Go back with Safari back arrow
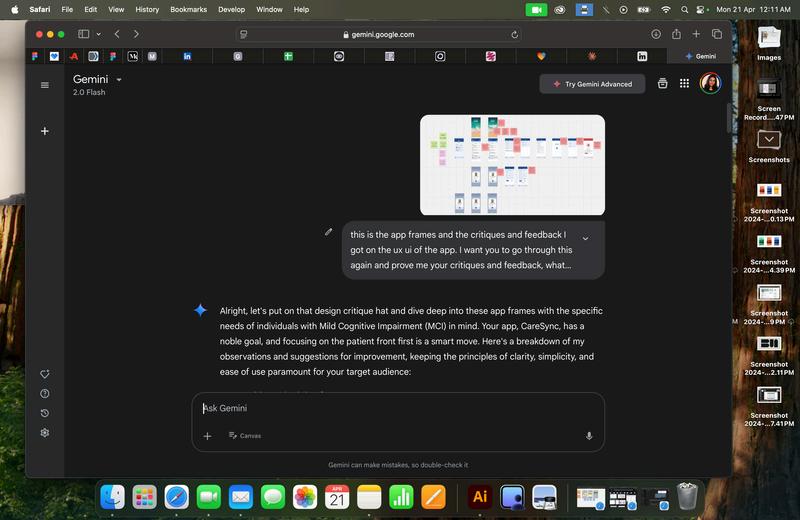 (117, 34)
